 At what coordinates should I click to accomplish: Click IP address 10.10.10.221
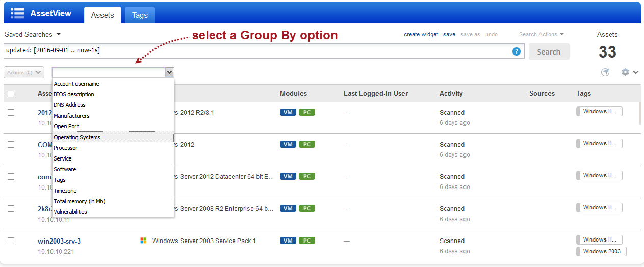(x=56, y=251)
